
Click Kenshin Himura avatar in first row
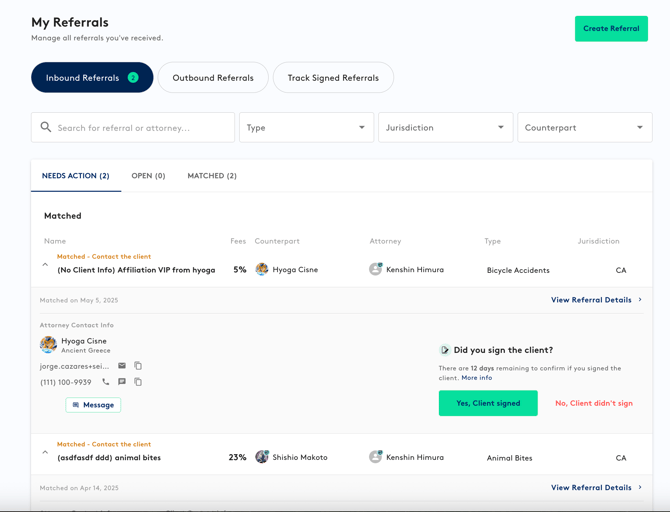coord(376,269)
